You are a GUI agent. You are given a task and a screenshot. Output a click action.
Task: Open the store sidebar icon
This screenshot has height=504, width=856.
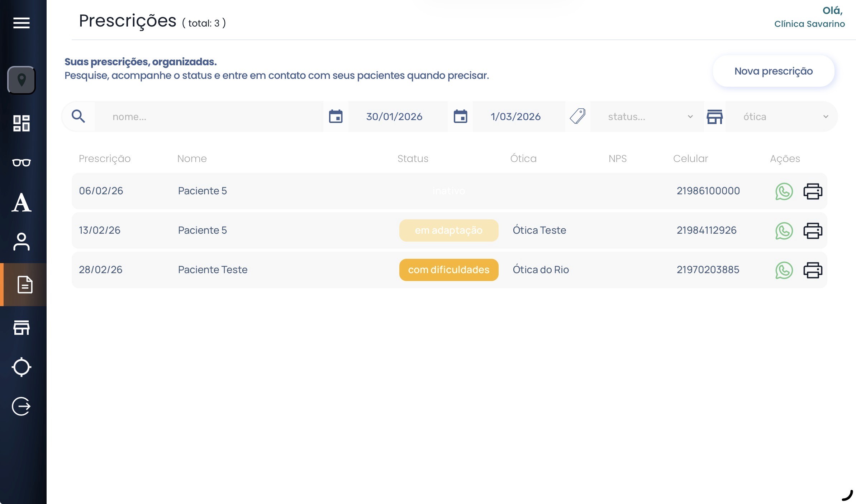[22, 327]
